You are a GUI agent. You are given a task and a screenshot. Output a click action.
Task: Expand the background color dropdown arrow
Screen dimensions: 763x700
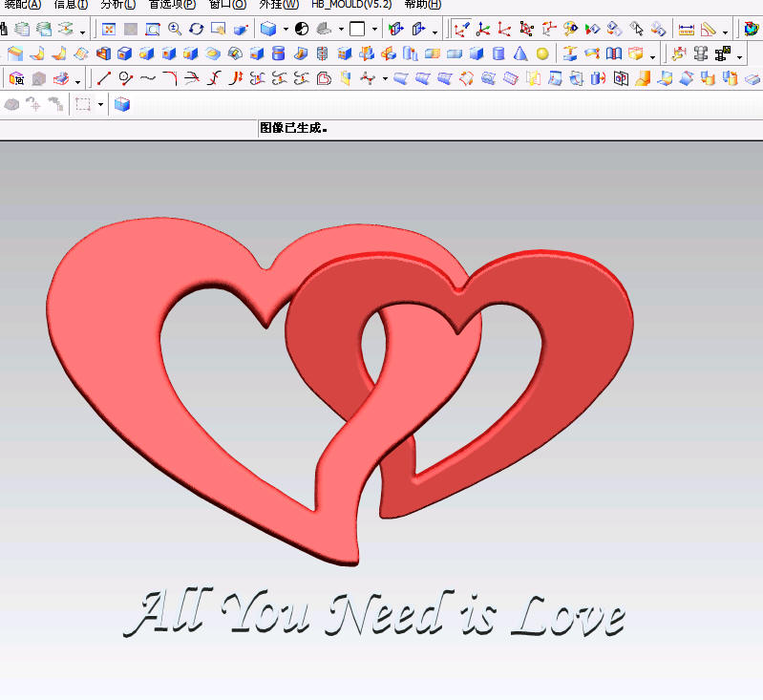click(374, 30)
